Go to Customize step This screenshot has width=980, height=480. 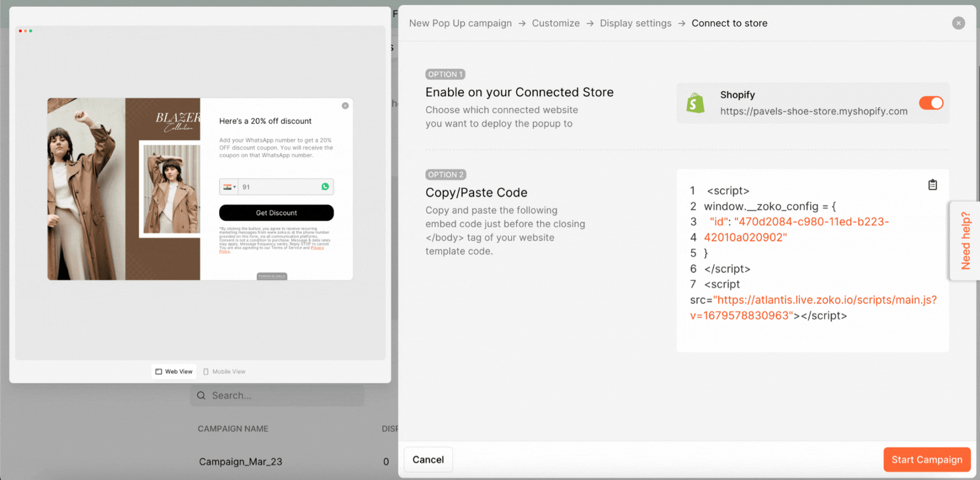[x=556, y=23]
